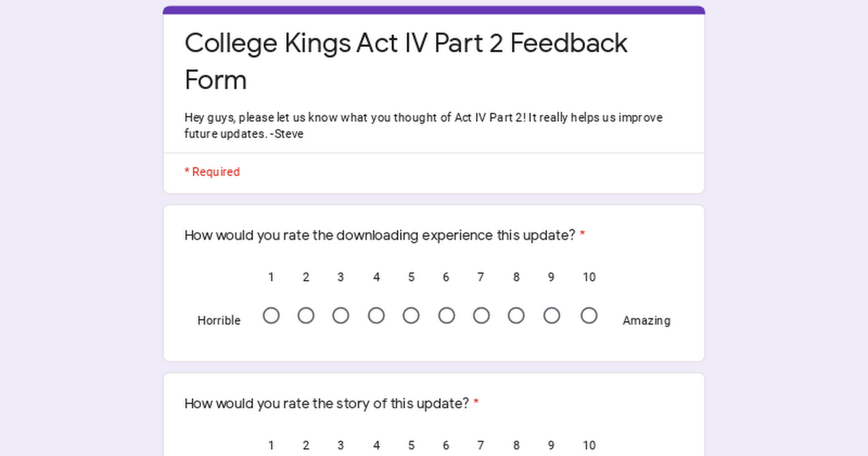The image size is (868, 456).
Task: Select rating 10 for downloading experience
Action: click(589, 316)
